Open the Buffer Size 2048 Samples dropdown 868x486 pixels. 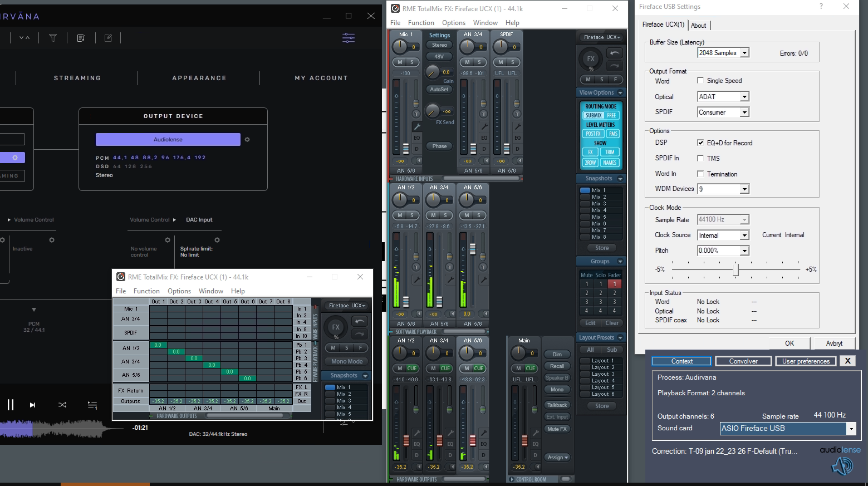coord(723,53)
